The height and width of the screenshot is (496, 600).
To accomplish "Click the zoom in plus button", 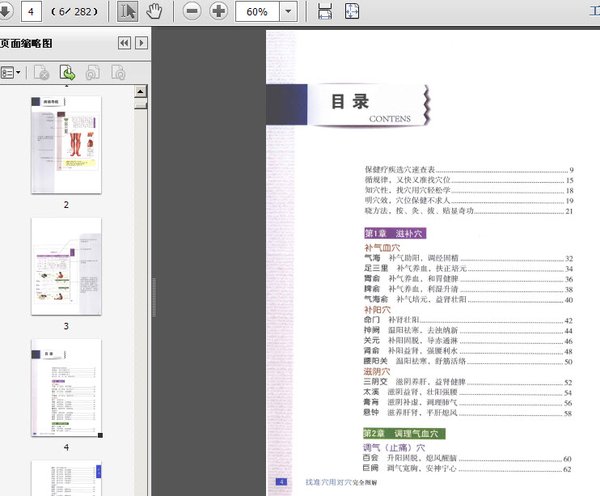I will [218, 12].
